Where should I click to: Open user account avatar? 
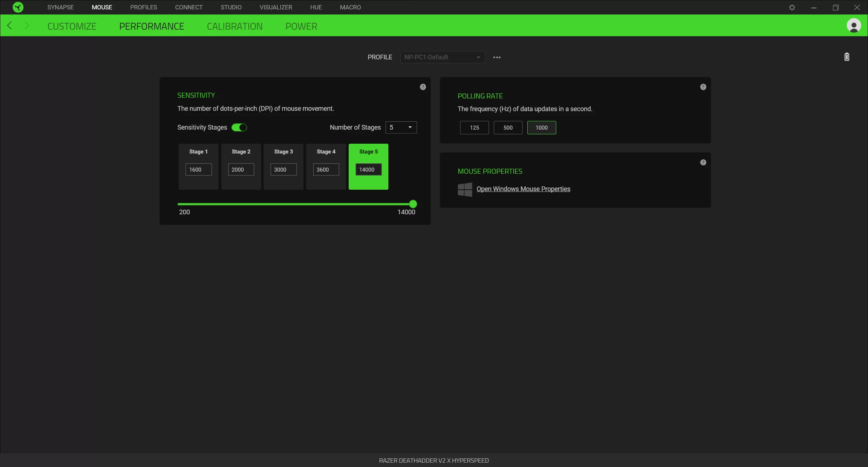point(854,26)
